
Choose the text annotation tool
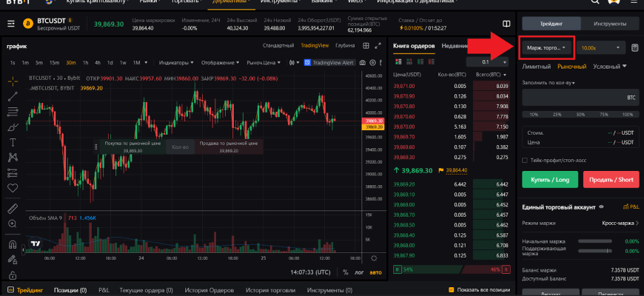coord(12,142)
